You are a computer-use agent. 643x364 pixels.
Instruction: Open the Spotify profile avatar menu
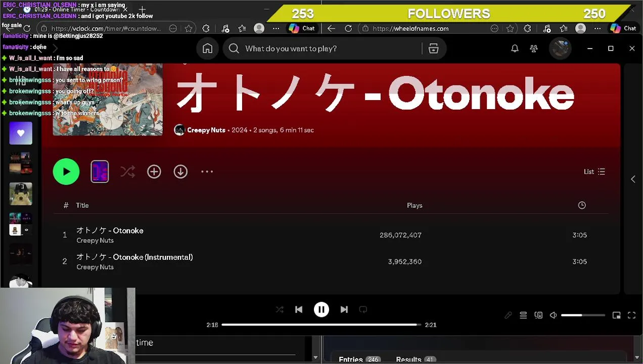click(x=560, y=49)
